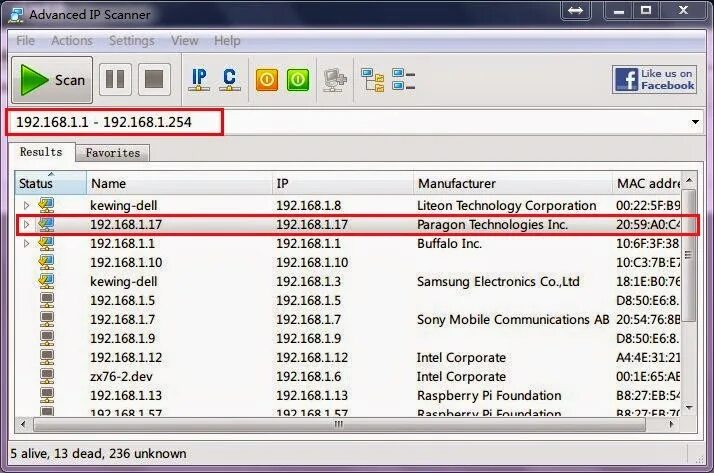Sort by the Name column header
The height and width of the screenshot is (473, 714).
pyautogui.click(x=179, y=183)
